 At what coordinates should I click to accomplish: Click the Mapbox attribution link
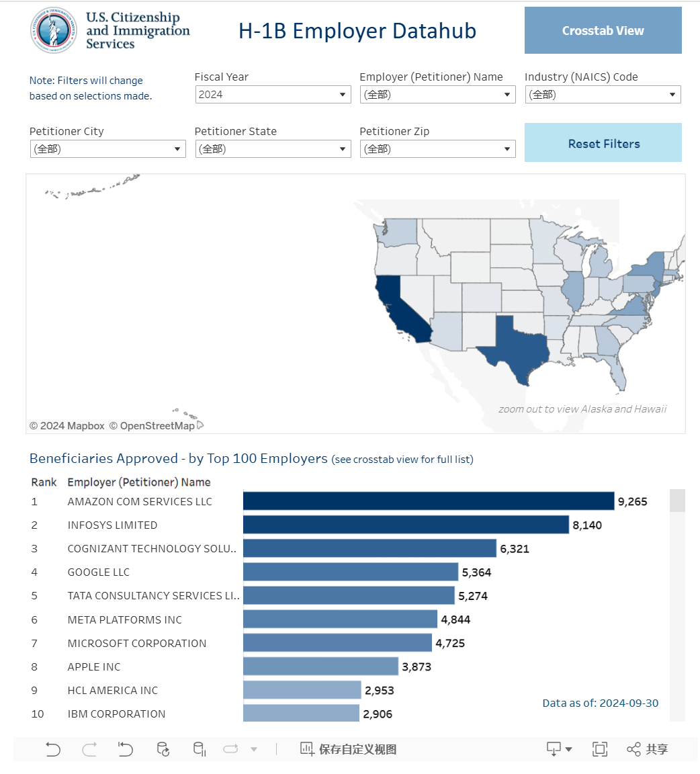tap(67, 425)
